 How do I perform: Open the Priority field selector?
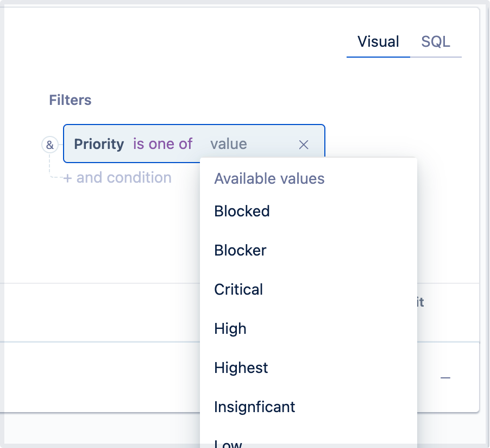[99, 144]
